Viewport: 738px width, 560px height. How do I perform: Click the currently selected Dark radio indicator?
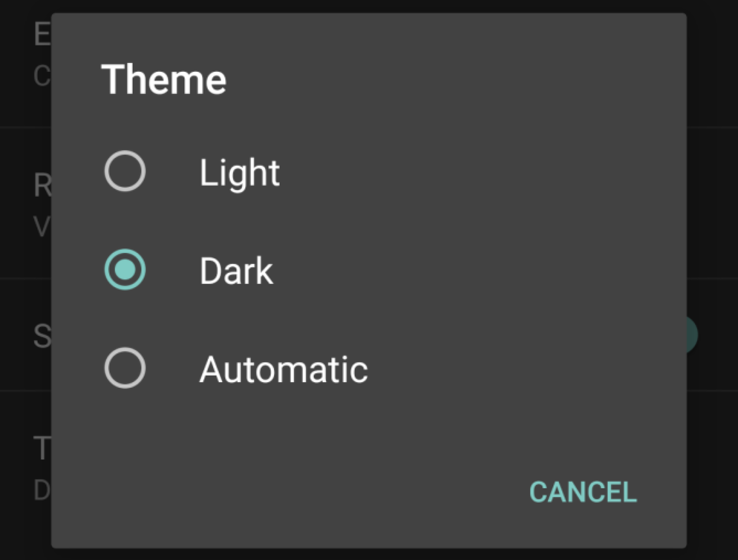pos(125,269)
